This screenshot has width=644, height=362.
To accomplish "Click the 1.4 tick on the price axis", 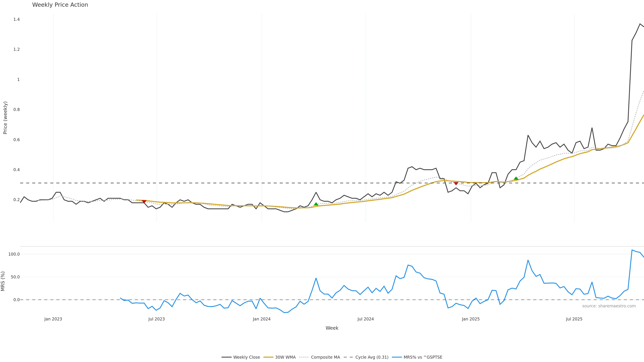I will 16,19.
